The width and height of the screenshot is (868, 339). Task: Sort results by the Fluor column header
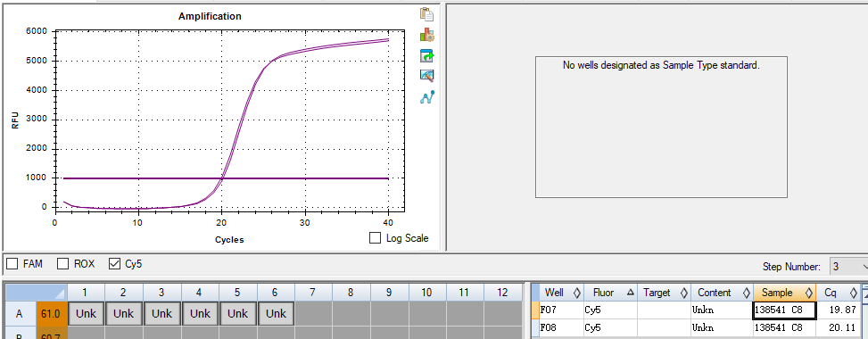(x=610, y=293)
